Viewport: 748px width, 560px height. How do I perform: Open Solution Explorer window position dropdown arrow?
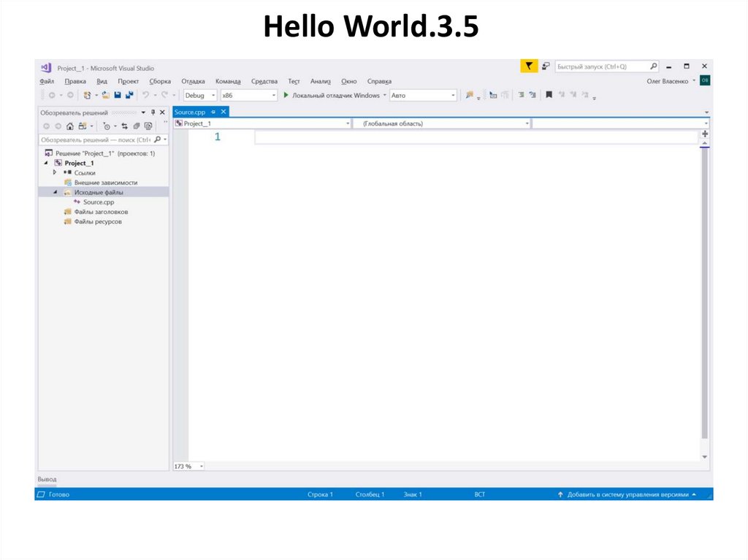[x=143, y=112]
